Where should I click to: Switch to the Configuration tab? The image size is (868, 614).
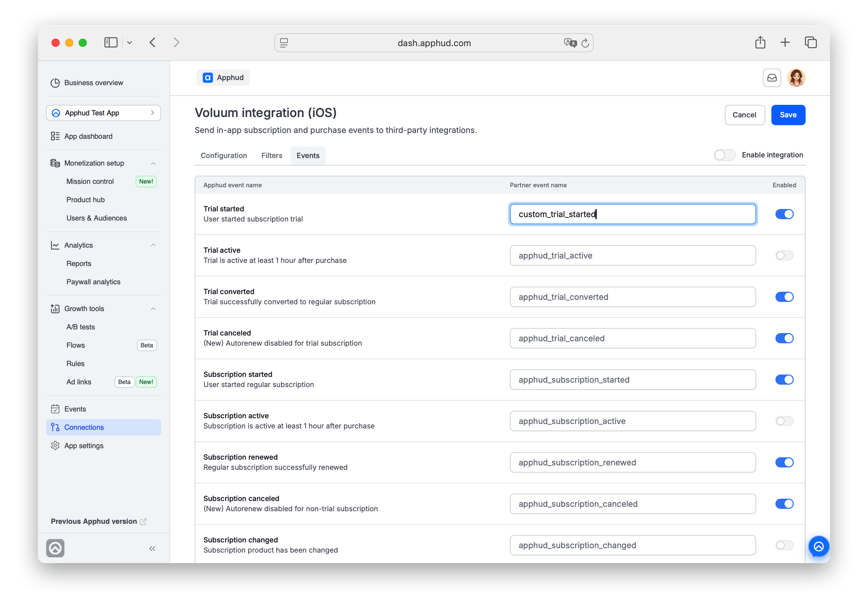click(x=224, y=155)
